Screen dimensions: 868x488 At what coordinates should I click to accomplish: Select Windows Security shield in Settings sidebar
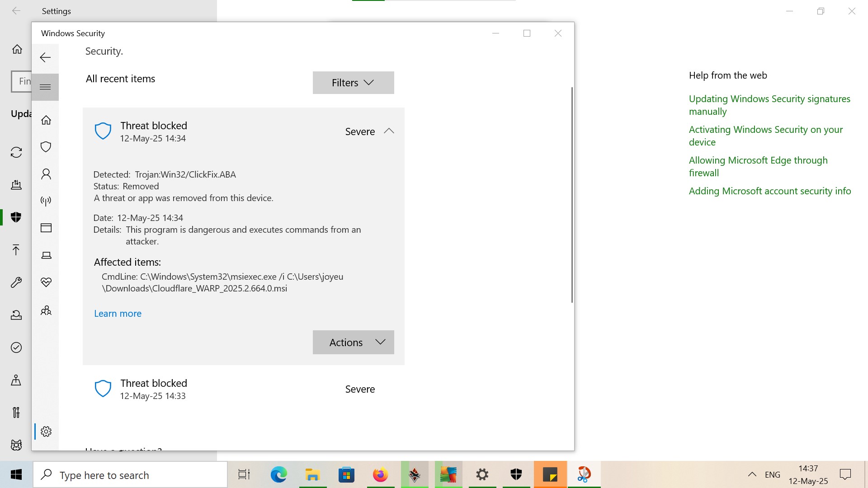tap(16, 217)
